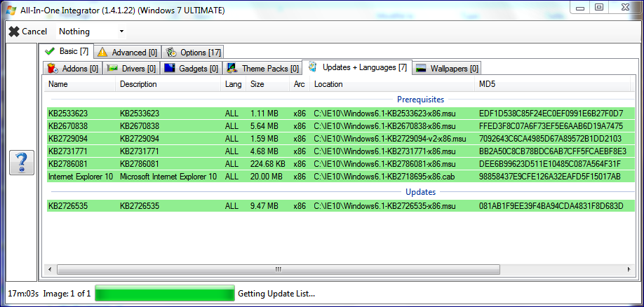Viewport: 644px width, 307px height.
Task: Click the Wallpapers tab picture icon
Action: pyautogui.click(x=421, y=69)
